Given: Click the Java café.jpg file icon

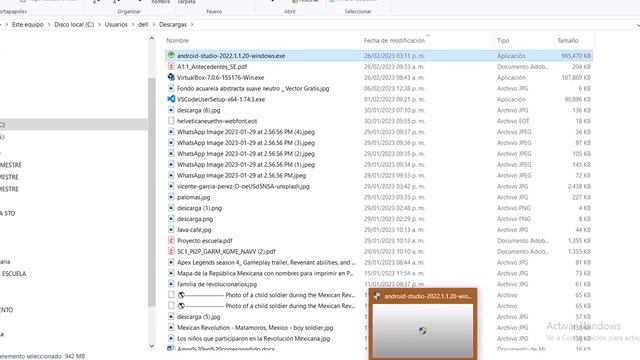Looking at the screenshot, I should tap(171, 229).
